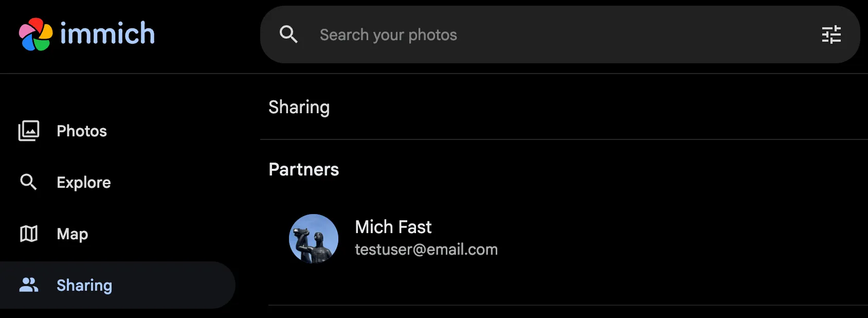Image resolution: width=868 pixels, height=318 pixels.
Task: Click the Photos gallery icon in the sidebar
Action: point(29,131)
